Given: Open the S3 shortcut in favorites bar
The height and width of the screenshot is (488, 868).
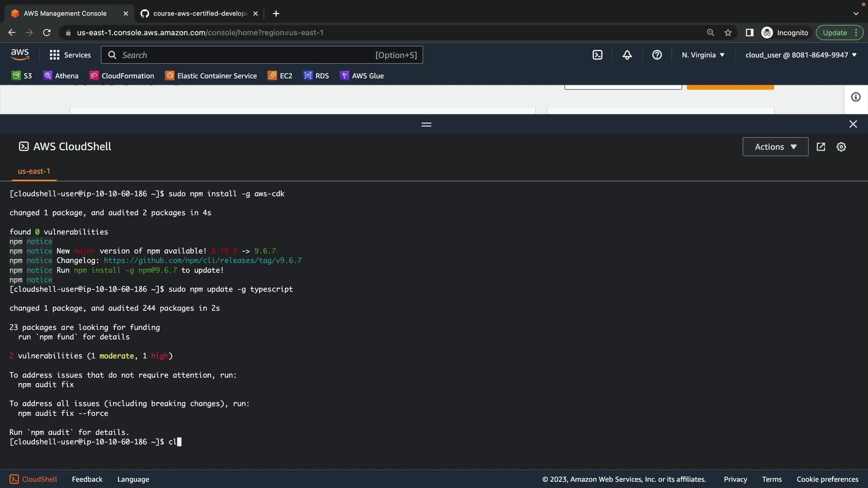Looking at the screenshot, I should point(22,76).
